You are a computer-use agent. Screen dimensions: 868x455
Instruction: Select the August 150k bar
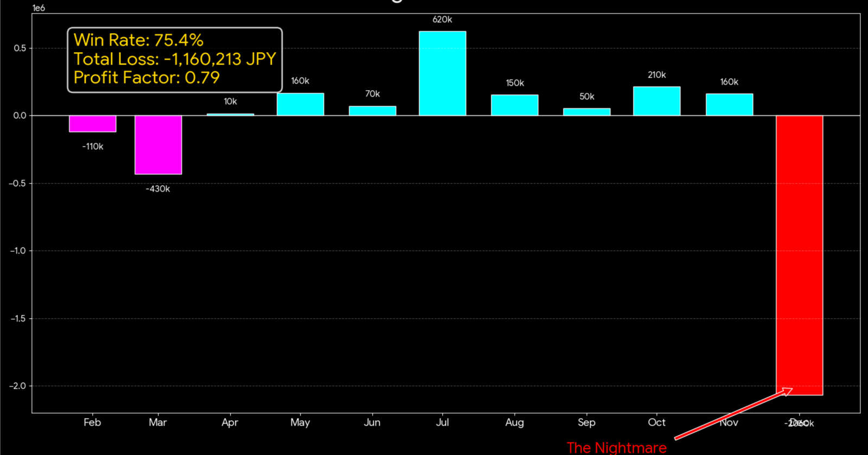pos(514,105)
